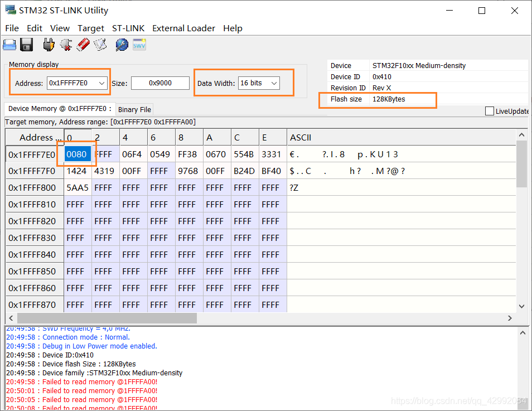
Task: Click the Open file toolbar icon
Action: coord(9,45)
